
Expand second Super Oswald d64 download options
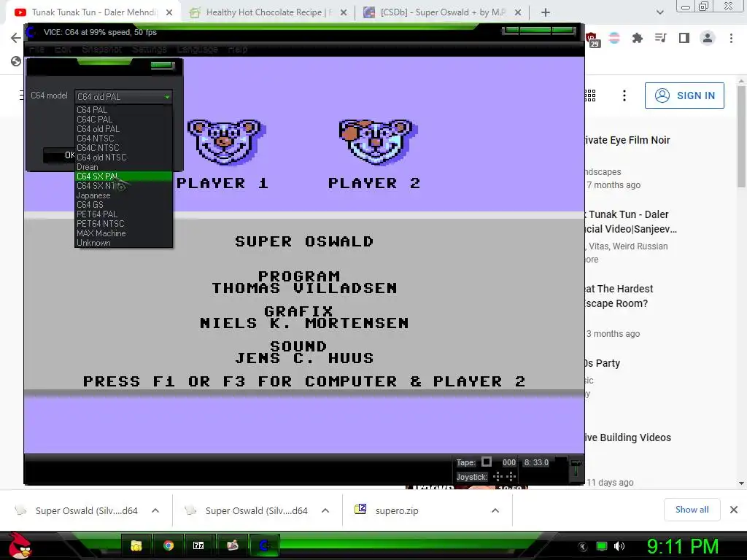pyautogui.click(x=325, y=510)
